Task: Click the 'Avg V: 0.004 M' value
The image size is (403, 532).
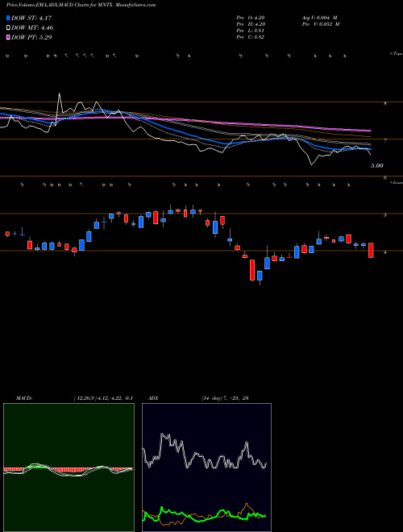Action: point(319,18)
